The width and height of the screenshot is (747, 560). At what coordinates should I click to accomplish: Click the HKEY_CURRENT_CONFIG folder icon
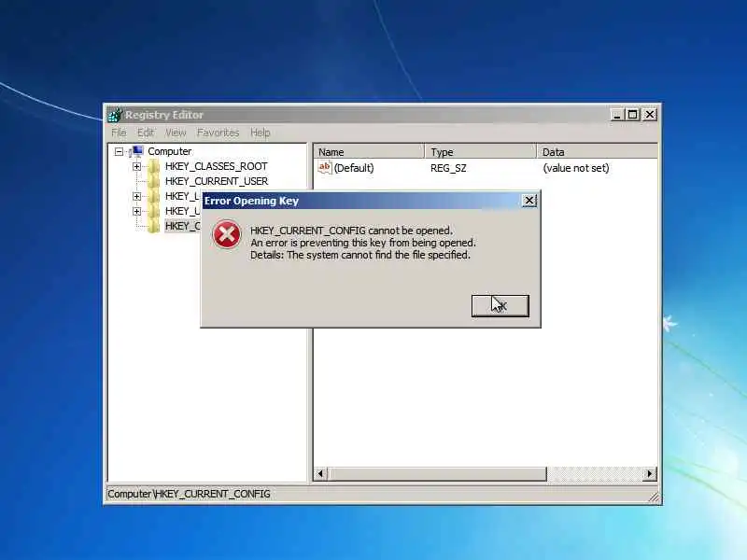153,226
